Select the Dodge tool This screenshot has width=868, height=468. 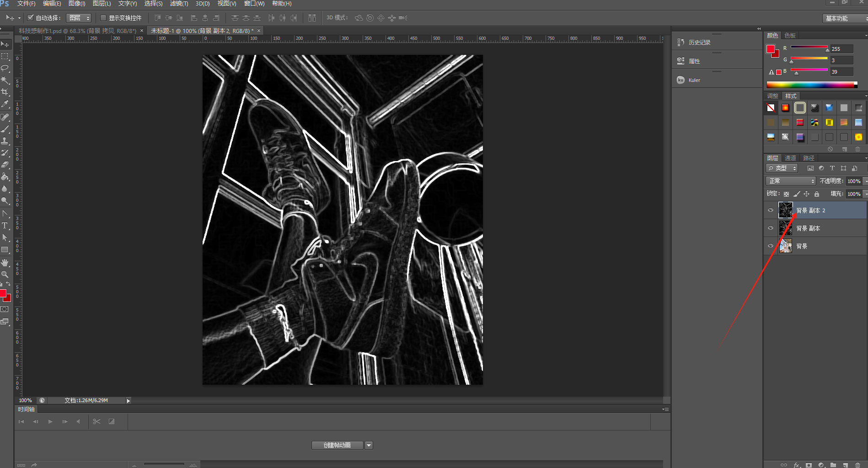coord(5,200)
